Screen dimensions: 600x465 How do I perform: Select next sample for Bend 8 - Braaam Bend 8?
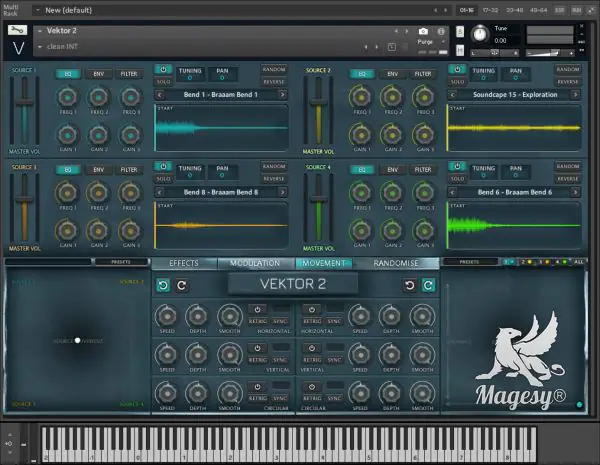point(282,192)
